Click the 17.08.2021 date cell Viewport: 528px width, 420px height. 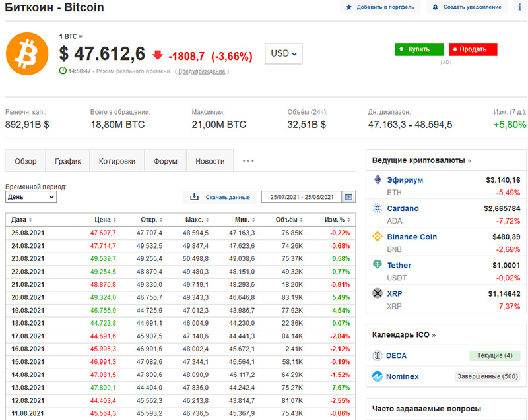click(x=28, y=336)
